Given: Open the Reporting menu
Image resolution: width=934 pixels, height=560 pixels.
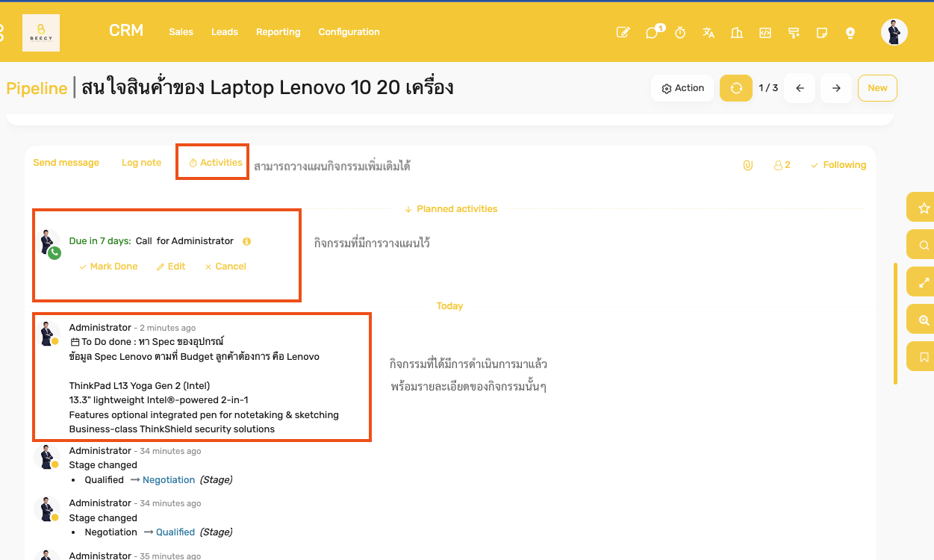Looking at the screenshot, I should (x=278, y=32).
